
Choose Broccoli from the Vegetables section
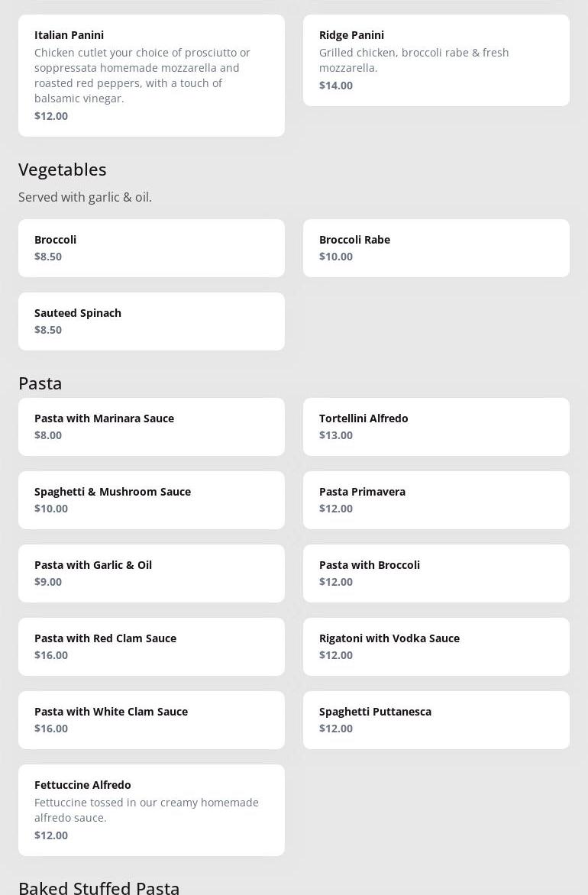(151, 247)
